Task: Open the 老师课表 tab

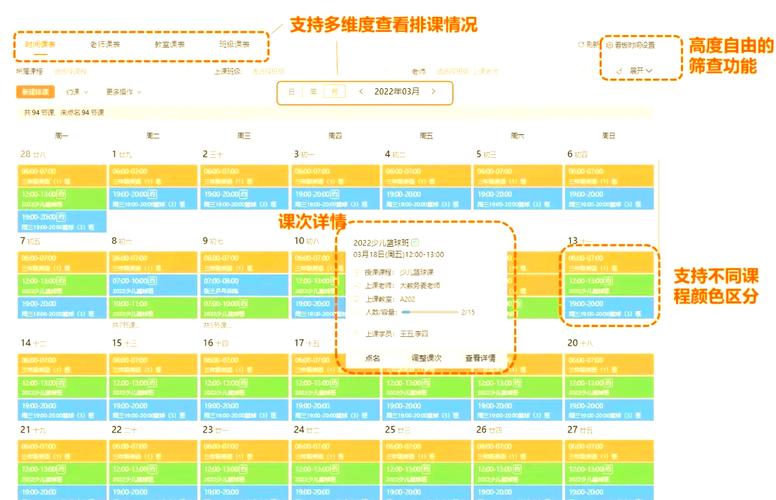Action: pos(105,45)
